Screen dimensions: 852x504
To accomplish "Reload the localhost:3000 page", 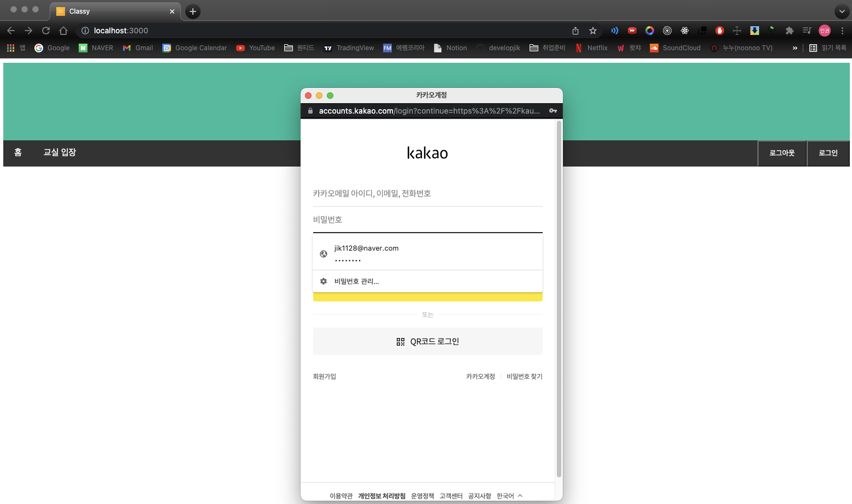I will point(46,31).
